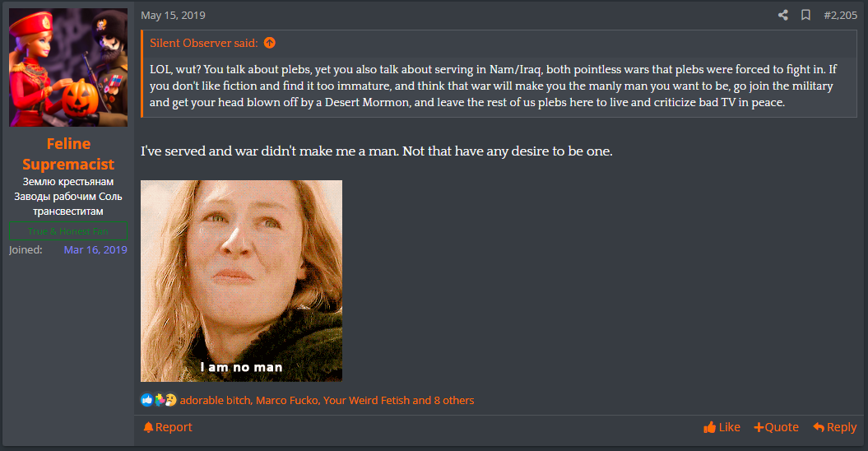
Task: Click the thumbs-up reaction emoji
Action: coord(146,400)
